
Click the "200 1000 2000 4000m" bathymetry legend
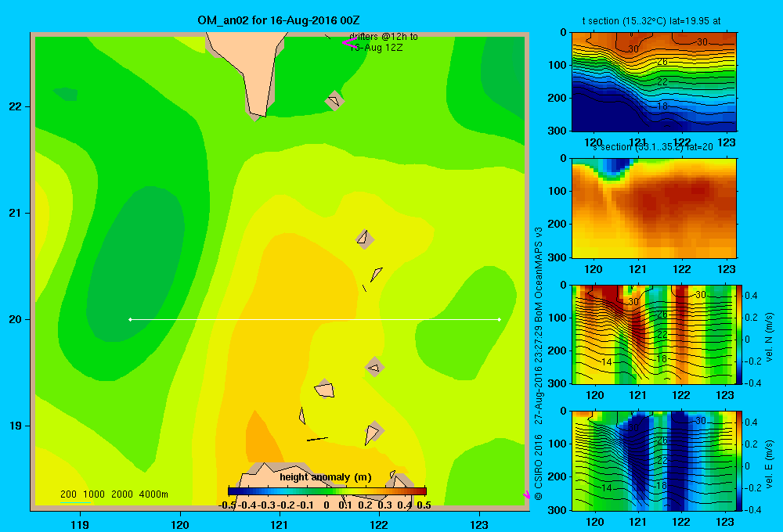coord(114,494)
